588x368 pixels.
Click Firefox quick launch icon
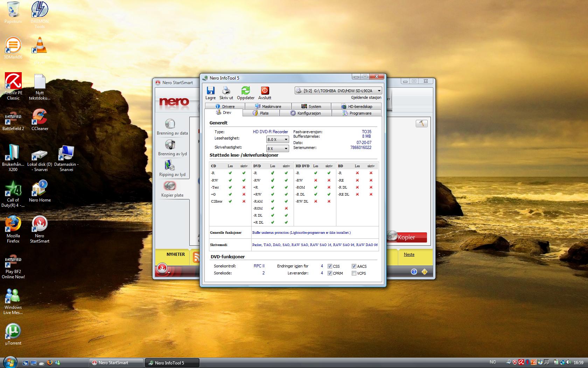click(x=49, y=363)
